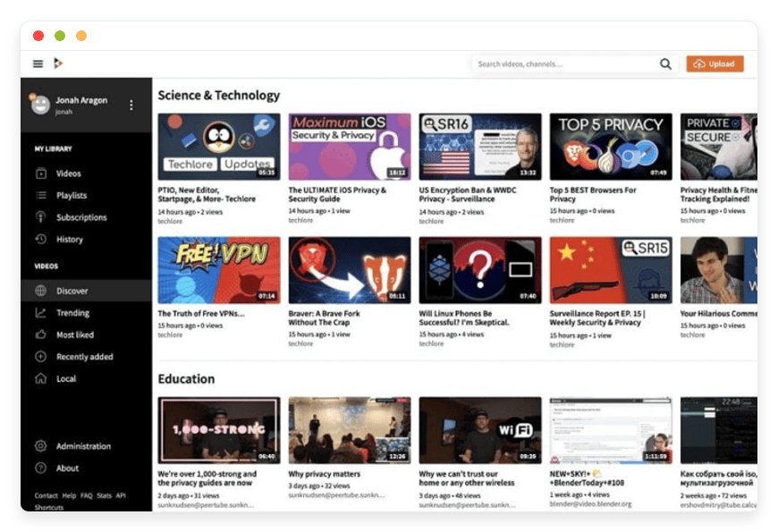Click the Local home icon
Screen dimensions: 778x532
coord(41,378)
